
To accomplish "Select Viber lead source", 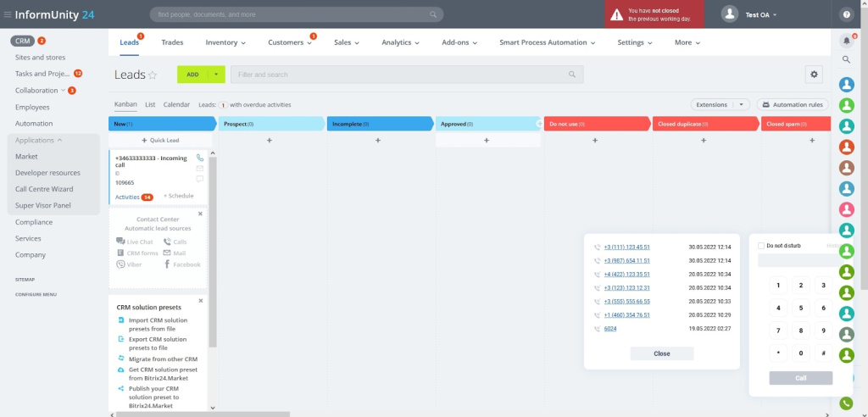I will pyautogui.click(x=129, y=264).
